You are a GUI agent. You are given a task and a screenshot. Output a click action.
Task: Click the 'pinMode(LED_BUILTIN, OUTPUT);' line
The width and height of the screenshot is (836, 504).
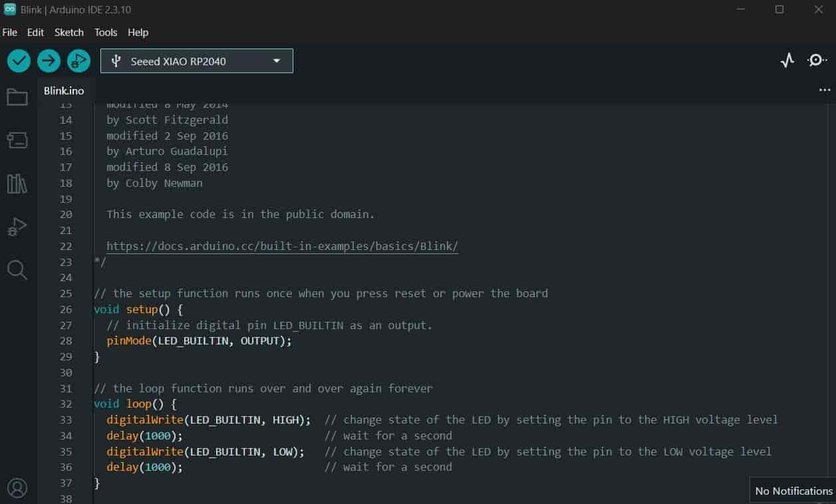[199, 340]
